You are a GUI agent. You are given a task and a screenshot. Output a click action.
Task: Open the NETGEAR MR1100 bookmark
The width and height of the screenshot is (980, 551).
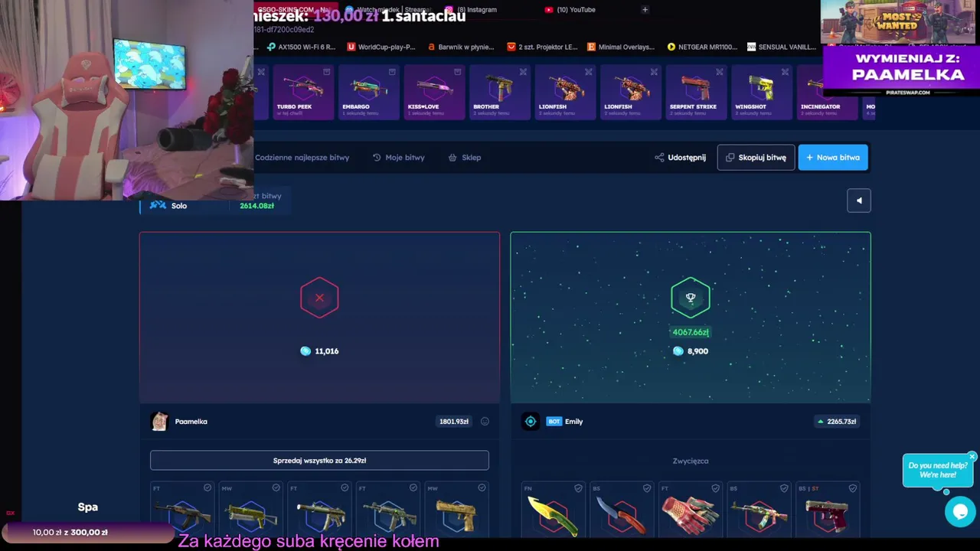click(x=702, y=47)
